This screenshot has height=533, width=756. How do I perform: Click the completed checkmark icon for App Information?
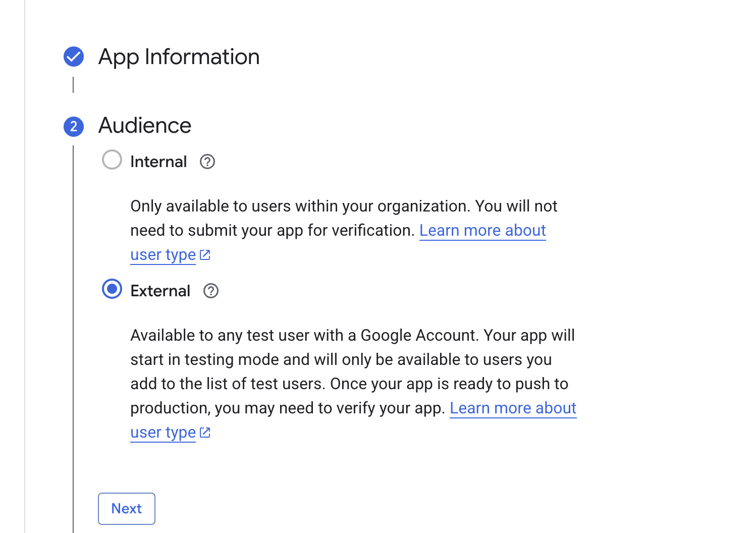74,57
